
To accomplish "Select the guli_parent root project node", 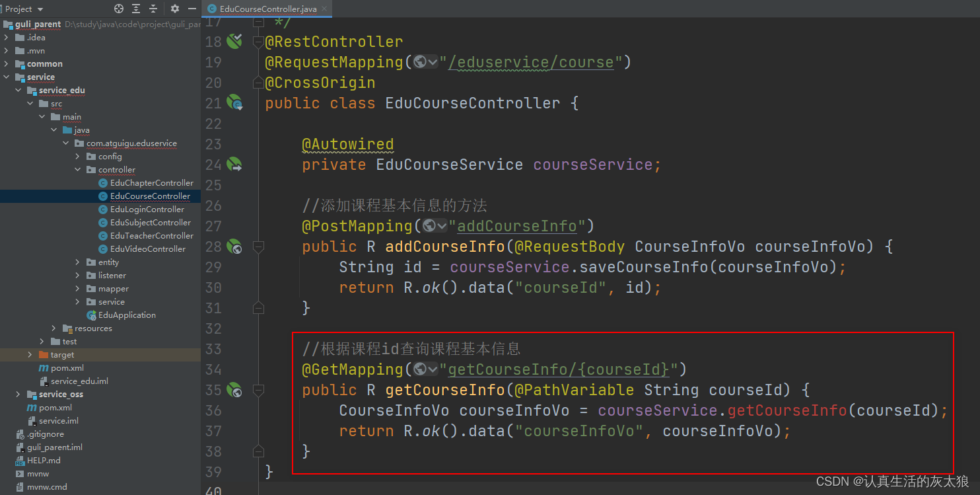I will coord(38,24).
